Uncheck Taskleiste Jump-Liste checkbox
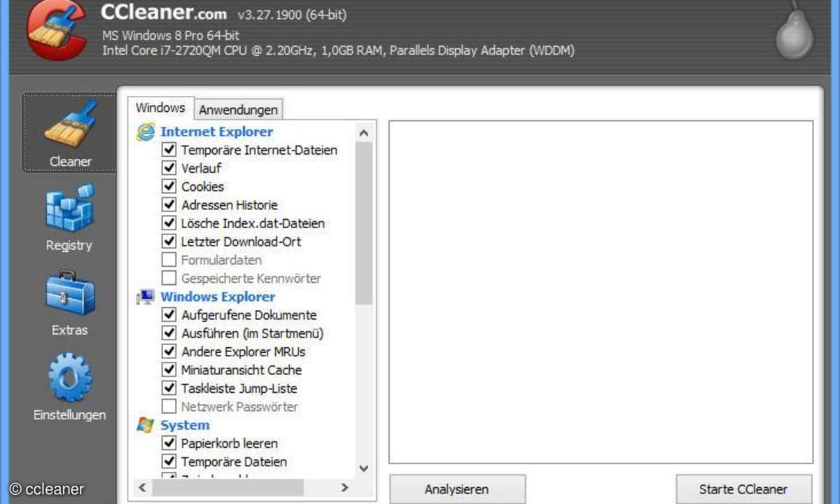 pos(169,388)
